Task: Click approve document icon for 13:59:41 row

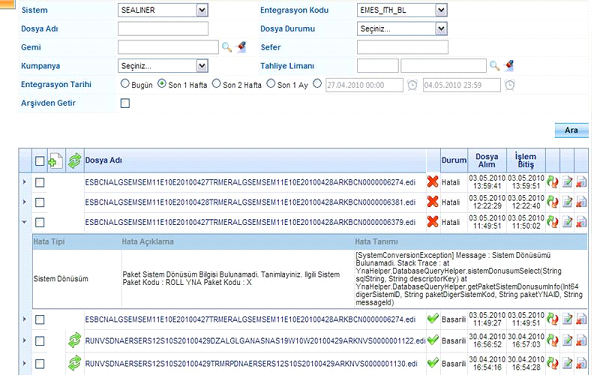Action: [x=567, y=182]
